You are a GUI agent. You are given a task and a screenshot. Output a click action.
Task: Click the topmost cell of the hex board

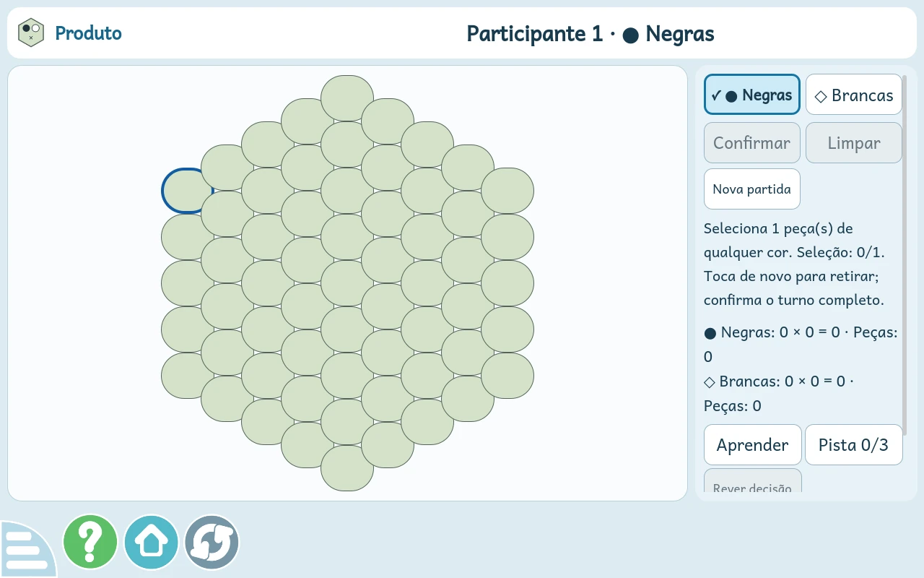click(x=347, y=98)
